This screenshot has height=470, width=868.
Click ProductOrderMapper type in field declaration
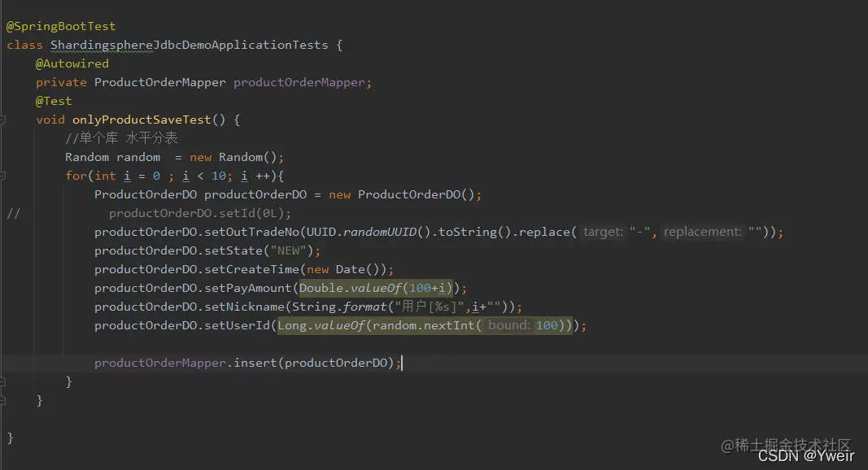pyautogui.click(x=160, y=82)
